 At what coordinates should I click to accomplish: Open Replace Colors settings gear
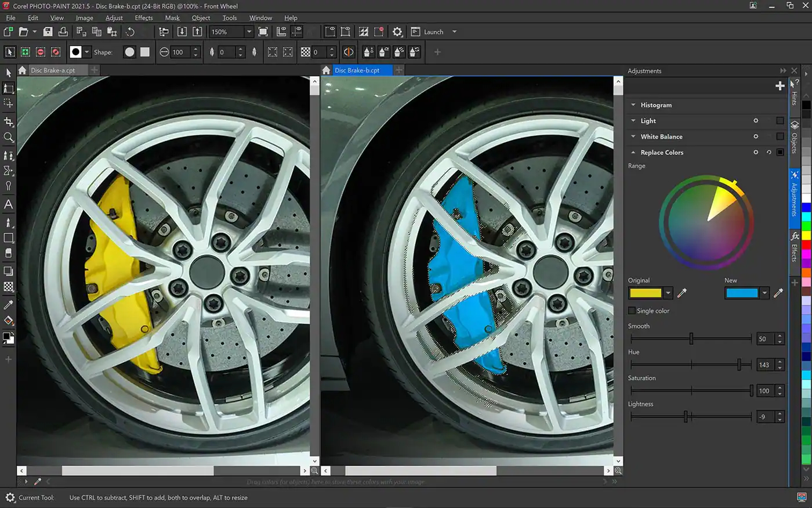(x=756, y=152)
